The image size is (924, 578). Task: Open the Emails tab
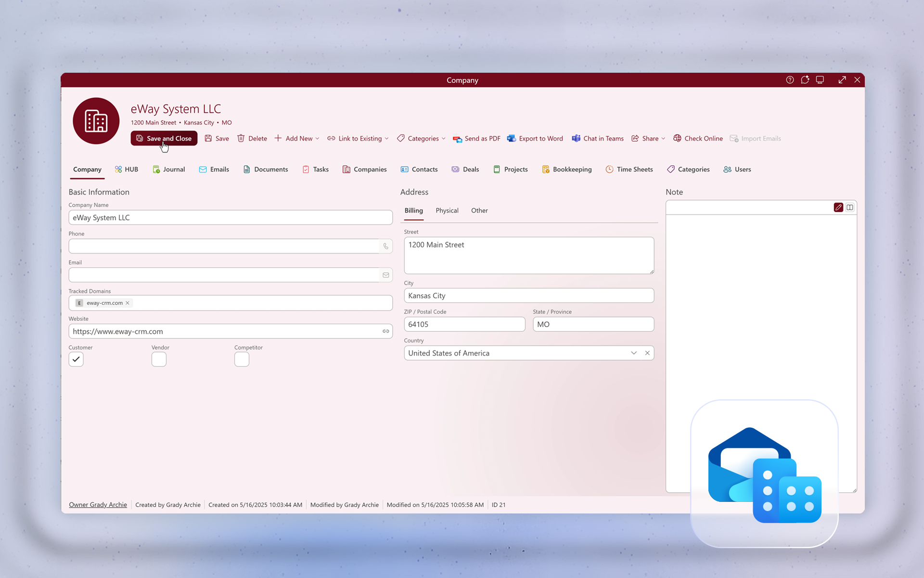point(214,169)
